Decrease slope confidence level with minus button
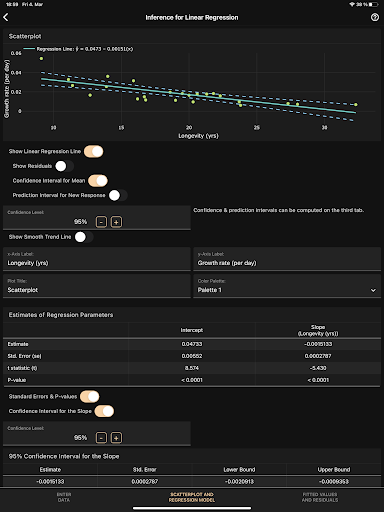The image size is (384, 512). 101,438
